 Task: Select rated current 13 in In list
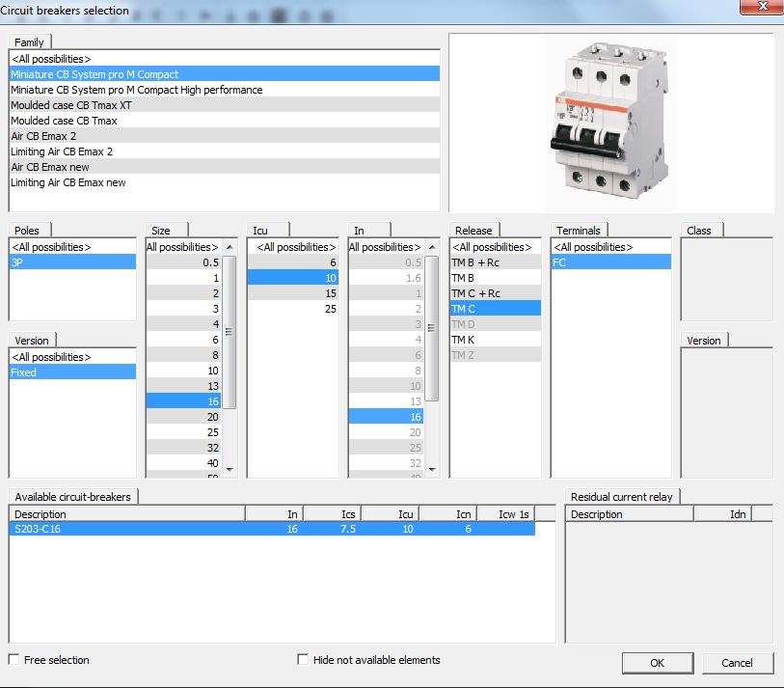pos(386,401)
